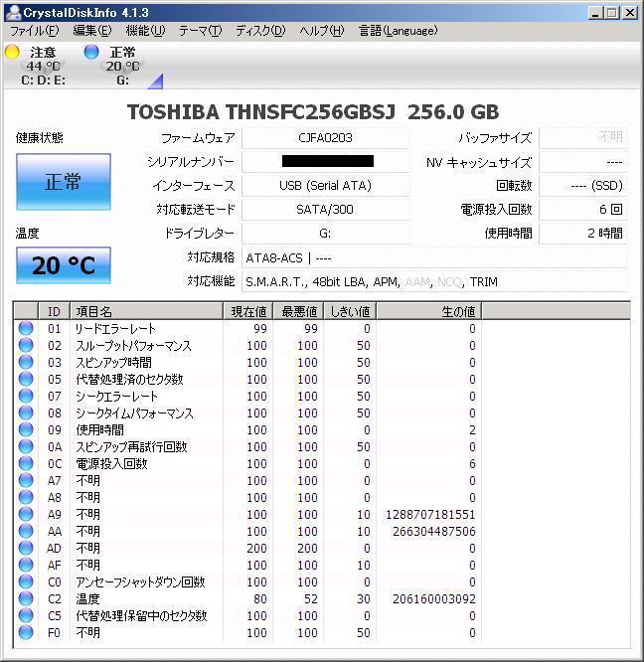Viewport: 644px width, 662px height.
Task: Click the interface field USB (Serial ATA)
Action: point(325,186)
